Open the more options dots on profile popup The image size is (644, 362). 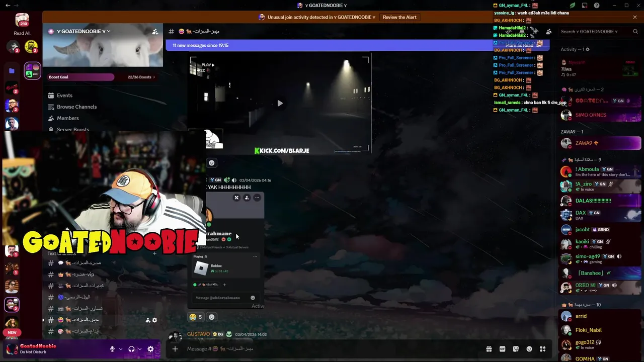pyautogui.click(x=257, y=198)
